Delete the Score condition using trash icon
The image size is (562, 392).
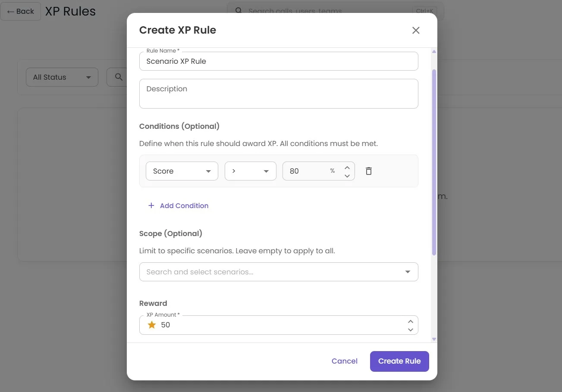pyautogui.click(x=368, y=171)
